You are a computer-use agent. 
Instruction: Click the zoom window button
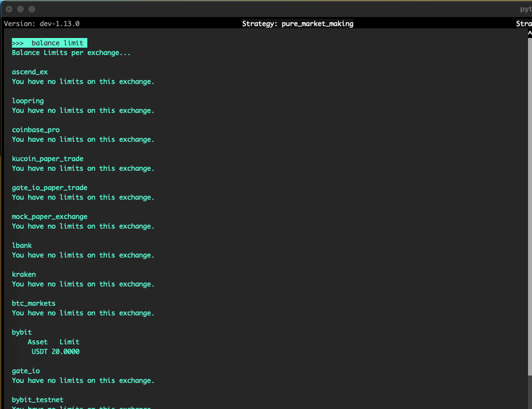pos(32,9)
